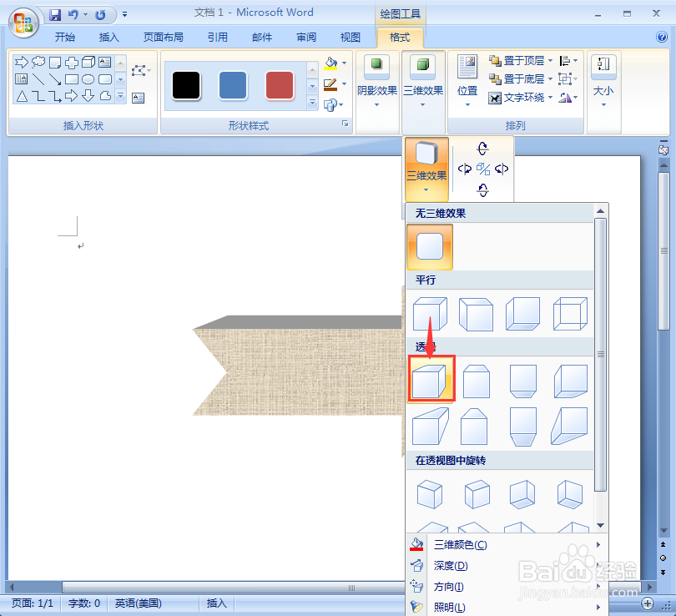Pick the straight line shape

[38, 79]
